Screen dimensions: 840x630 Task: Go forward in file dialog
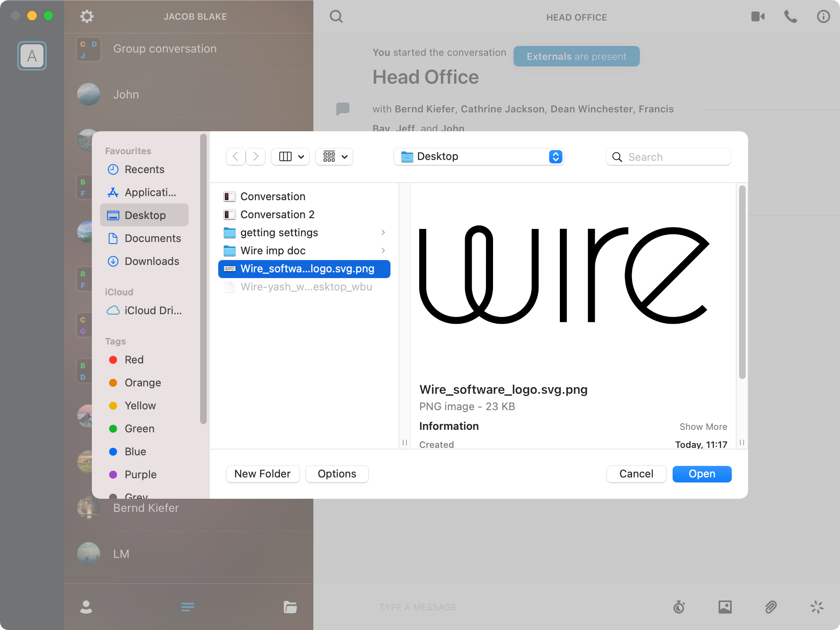[256, 157]
